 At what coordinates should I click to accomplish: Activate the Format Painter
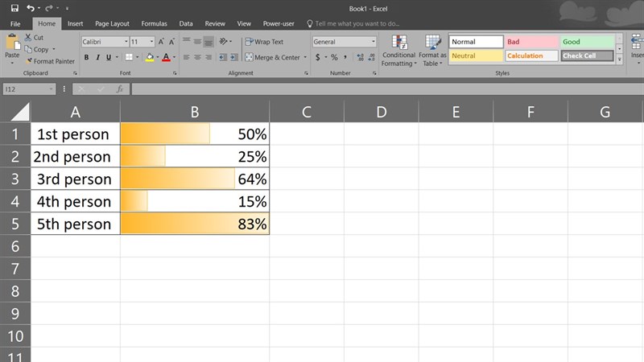pos(50,61)
